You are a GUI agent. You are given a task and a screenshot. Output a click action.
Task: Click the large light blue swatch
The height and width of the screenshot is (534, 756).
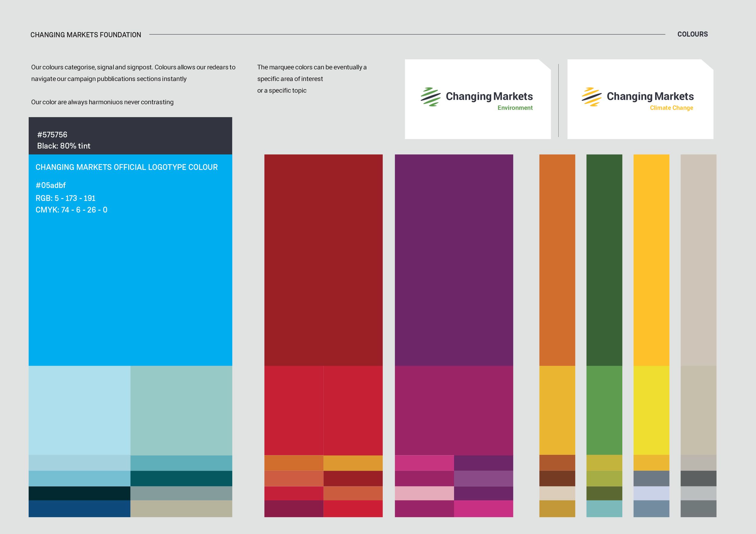(x=79, y=410)
